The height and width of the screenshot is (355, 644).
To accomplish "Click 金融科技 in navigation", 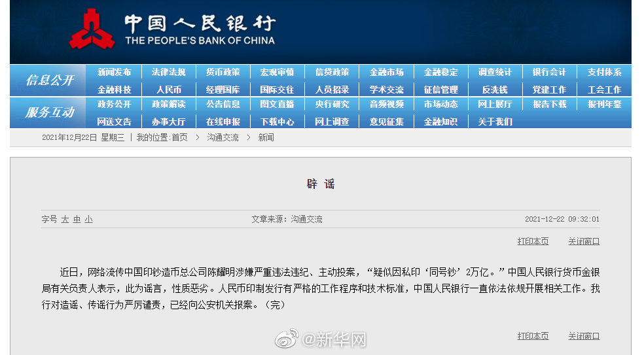I will (114, 90).
